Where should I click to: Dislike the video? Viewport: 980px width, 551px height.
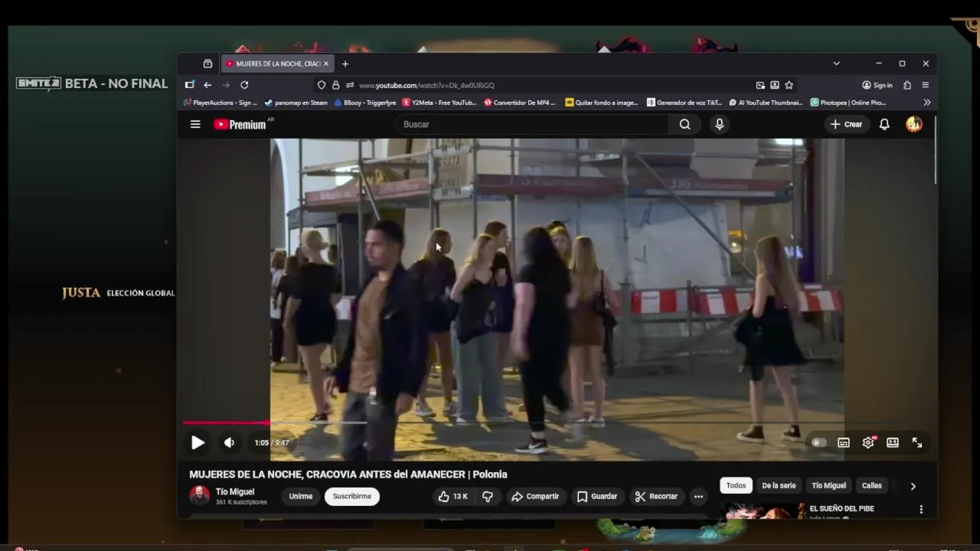tap(488, 497)
